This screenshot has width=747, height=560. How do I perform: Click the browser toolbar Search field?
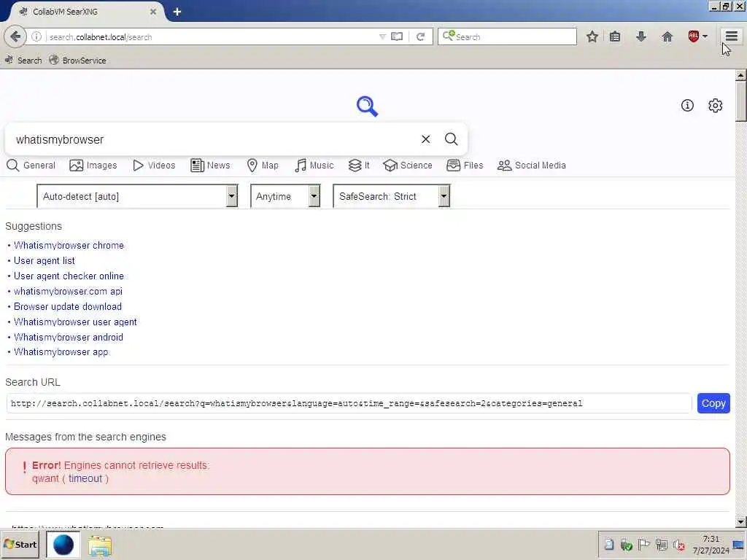pos(507,36)
